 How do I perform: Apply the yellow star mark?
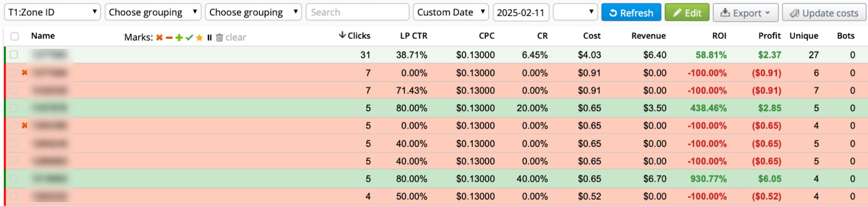click(199, 38)
